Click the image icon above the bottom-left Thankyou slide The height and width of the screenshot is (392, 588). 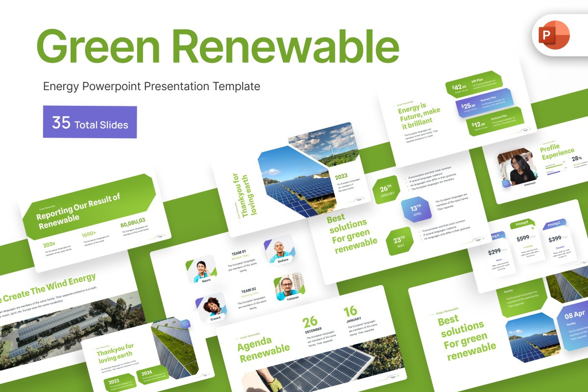click(186, 324)
